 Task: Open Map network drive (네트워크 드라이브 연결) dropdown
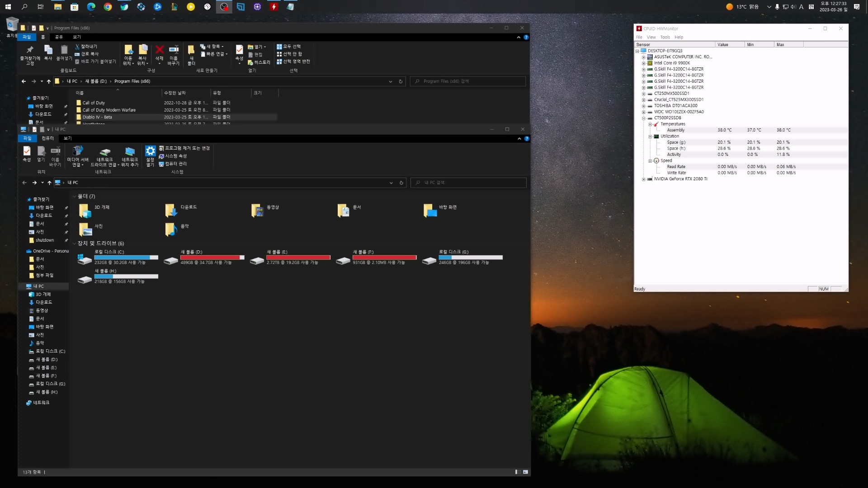[104, 162]
